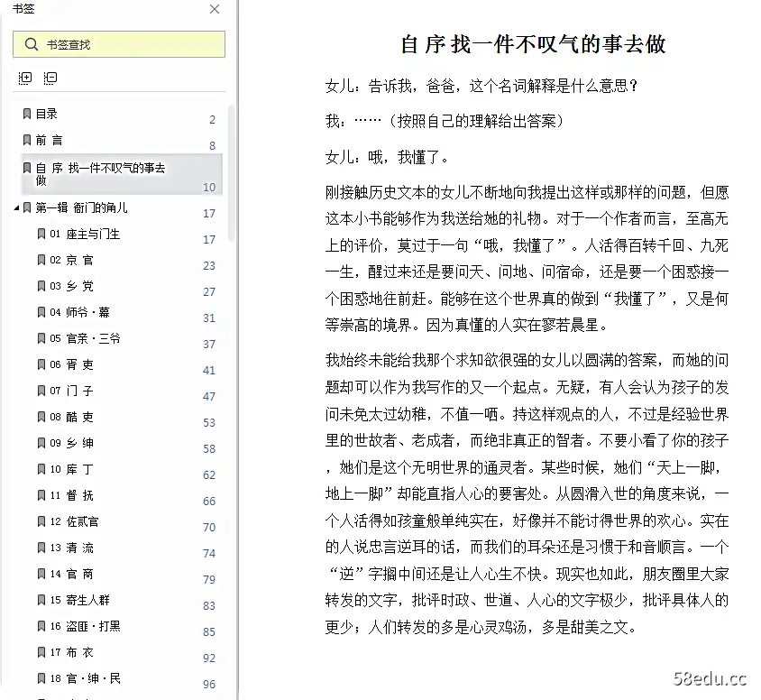
Task: Click bookmark icon beside 09 乡绅
Action: pos(41,443)
